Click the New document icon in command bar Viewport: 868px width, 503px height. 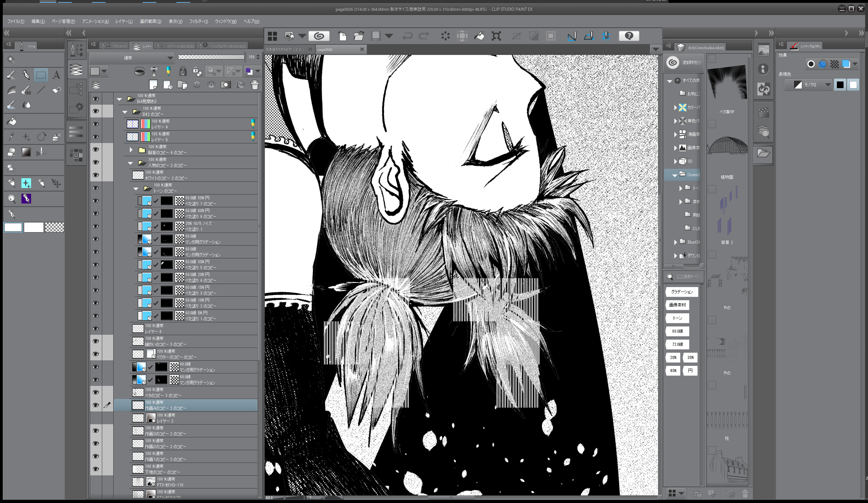(x=342, y=36)
